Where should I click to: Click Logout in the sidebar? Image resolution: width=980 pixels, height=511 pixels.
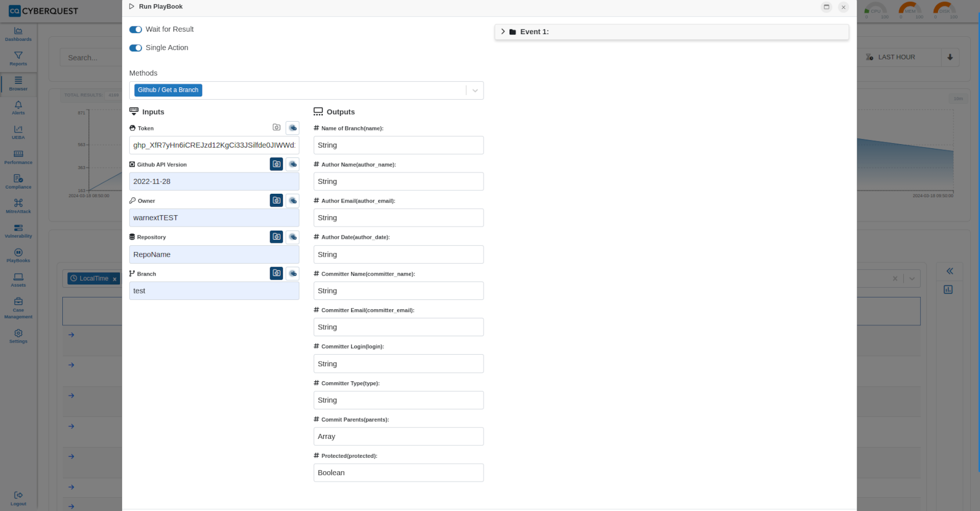(x=18, y=499)
